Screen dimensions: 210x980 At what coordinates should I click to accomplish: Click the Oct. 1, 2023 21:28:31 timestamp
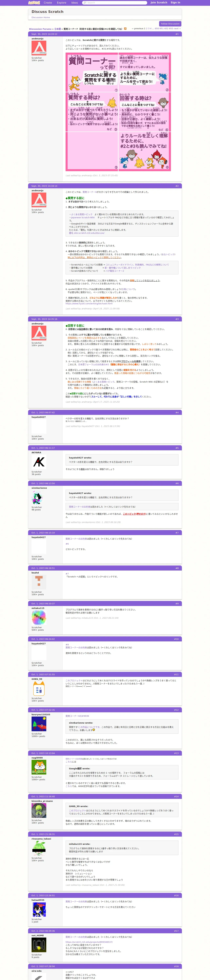click(x=43, y=834)
